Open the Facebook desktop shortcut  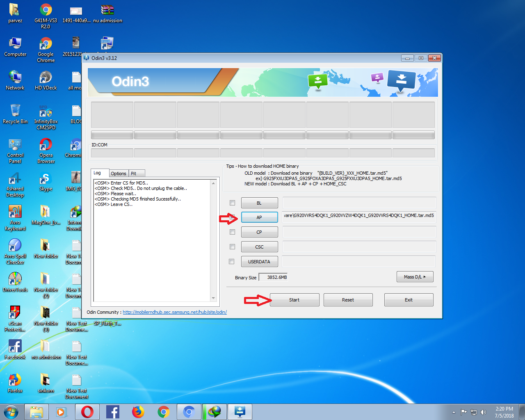[x=15, y=349]
